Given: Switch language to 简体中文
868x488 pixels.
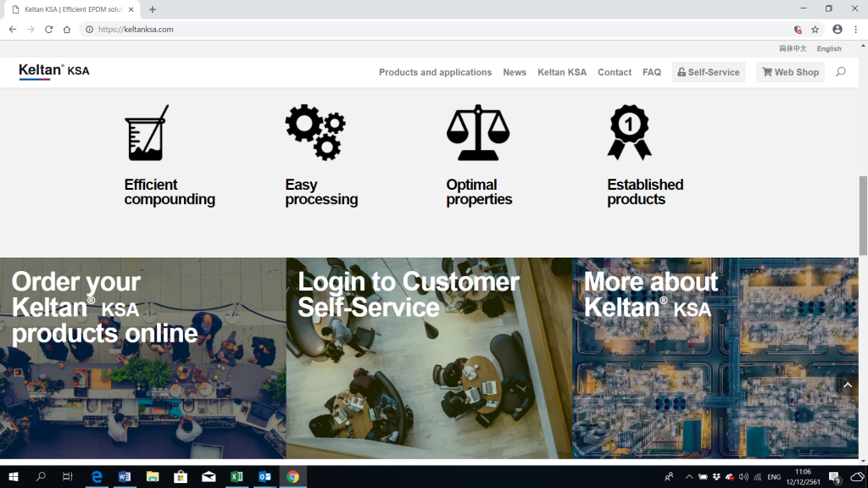Looking at the screenshot, I should click(x=793, y=48).
